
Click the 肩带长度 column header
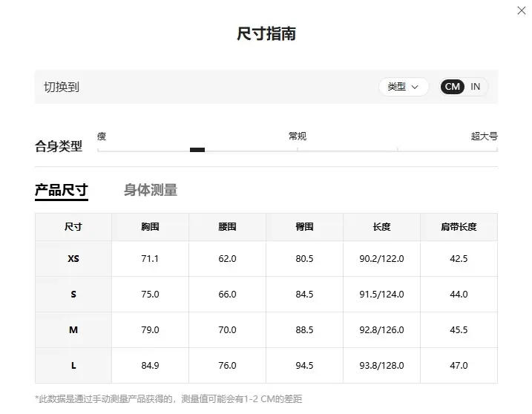pos(459,227)
